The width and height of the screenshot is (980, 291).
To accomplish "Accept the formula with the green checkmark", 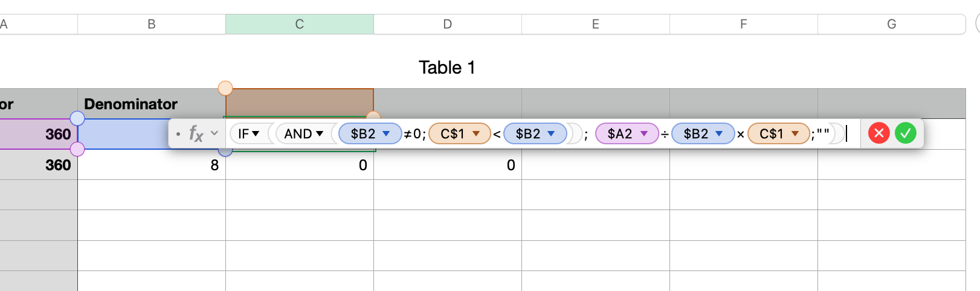I will coord(905,133).
